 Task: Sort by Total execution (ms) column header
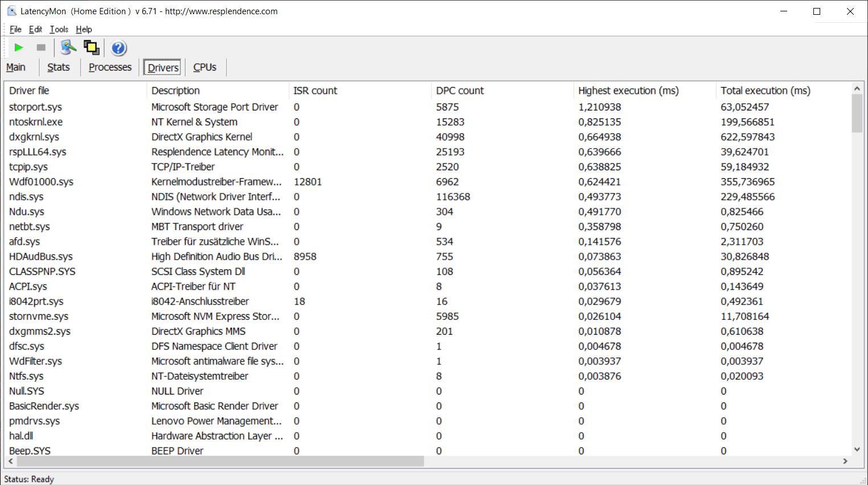pos(783,91)
